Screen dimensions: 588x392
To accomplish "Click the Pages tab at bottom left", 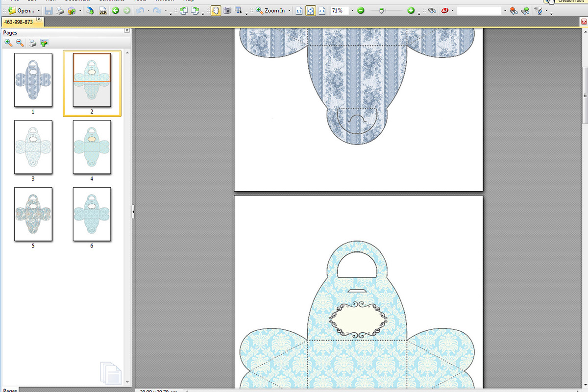I will pos(9,390).
